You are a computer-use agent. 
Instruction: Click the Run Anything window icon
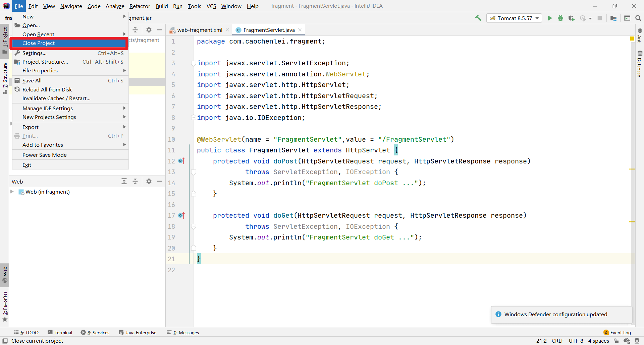(x=627, y=18)
